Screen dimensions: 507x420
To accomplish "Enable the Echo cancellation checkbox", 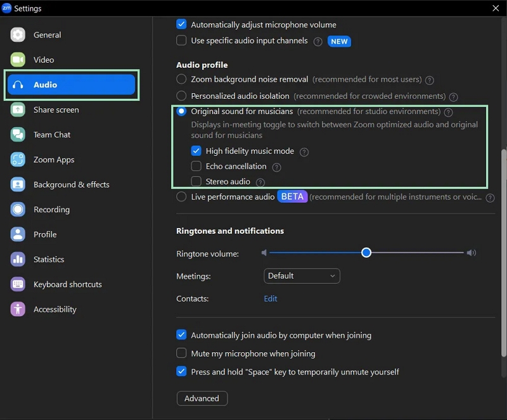I will click(x=196, y=167).
